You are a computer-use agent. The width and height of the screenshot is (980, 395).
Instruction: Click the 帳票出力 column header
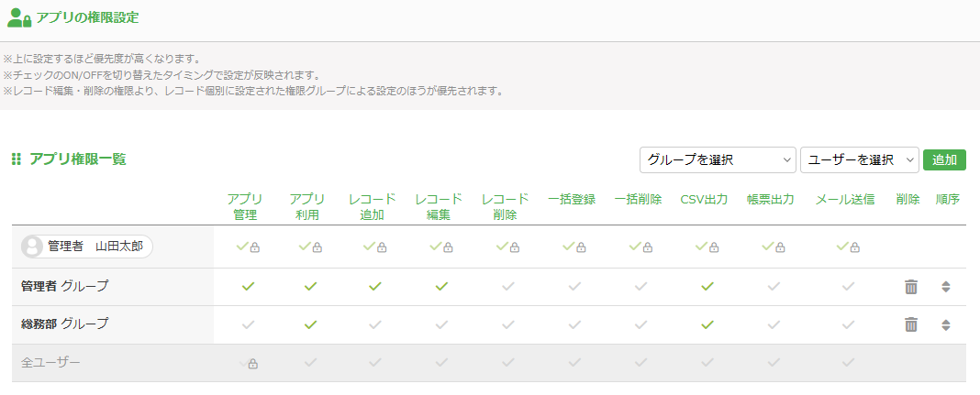(x=771, y=200)
